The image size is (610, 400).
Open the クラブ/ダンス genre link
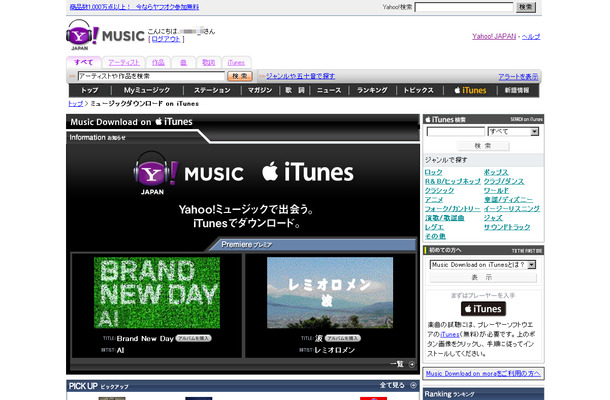504,181
